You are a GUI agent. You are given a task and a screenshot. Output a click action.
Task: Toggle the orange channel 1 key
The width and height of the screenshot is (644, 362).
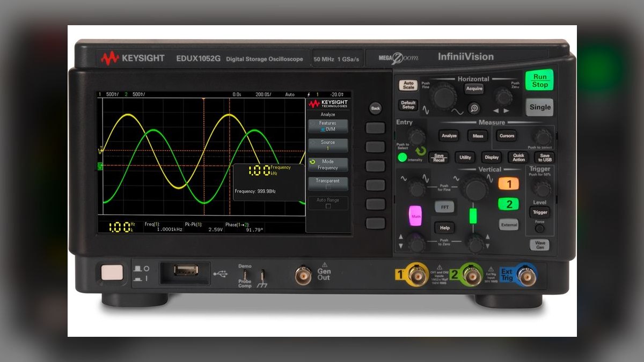(x=508, y=184)
